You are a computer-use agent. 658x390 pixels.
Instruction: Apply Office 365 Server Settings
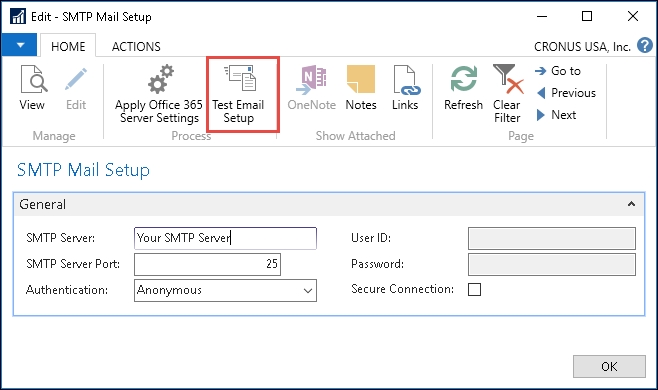pyautogui.click(x=159, y=94)
